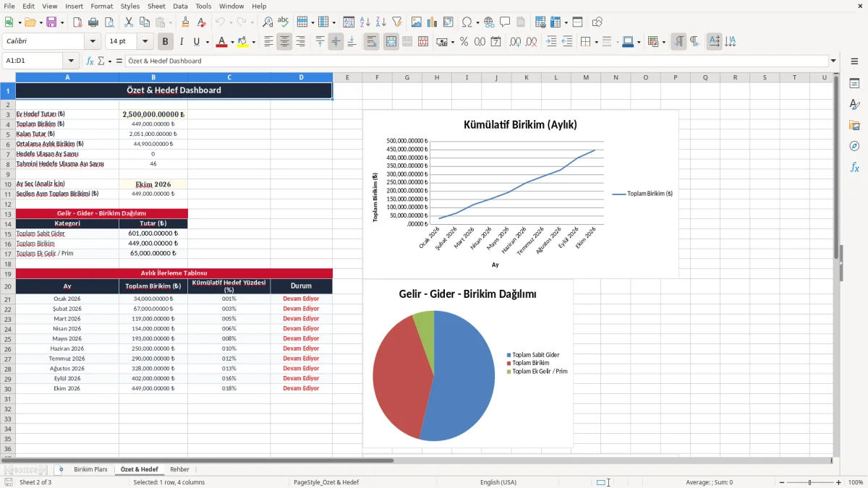Insert a hyperlink

coord(489,22)
